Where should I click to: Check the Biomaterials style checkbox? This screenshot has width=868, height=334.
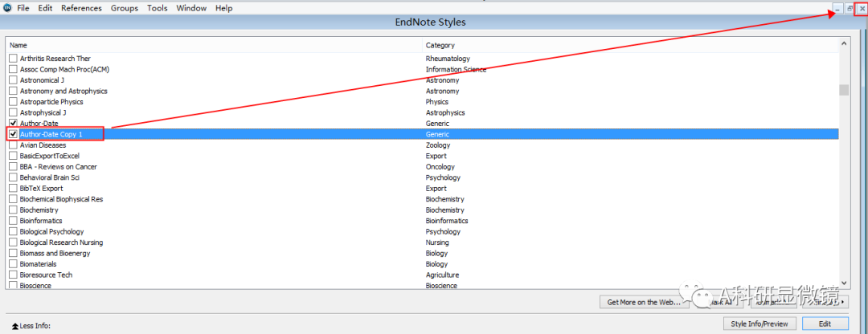click(14, 264)
